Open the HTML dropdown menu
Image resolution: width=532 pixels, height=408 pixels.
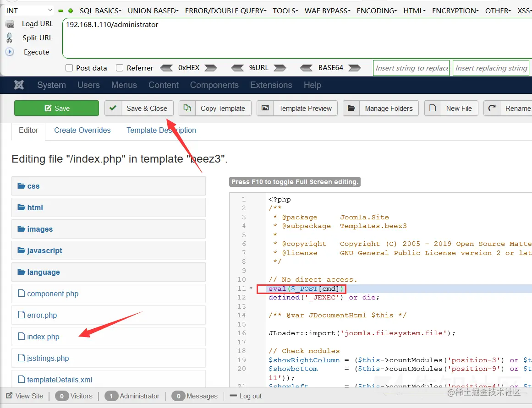point(414,11)
